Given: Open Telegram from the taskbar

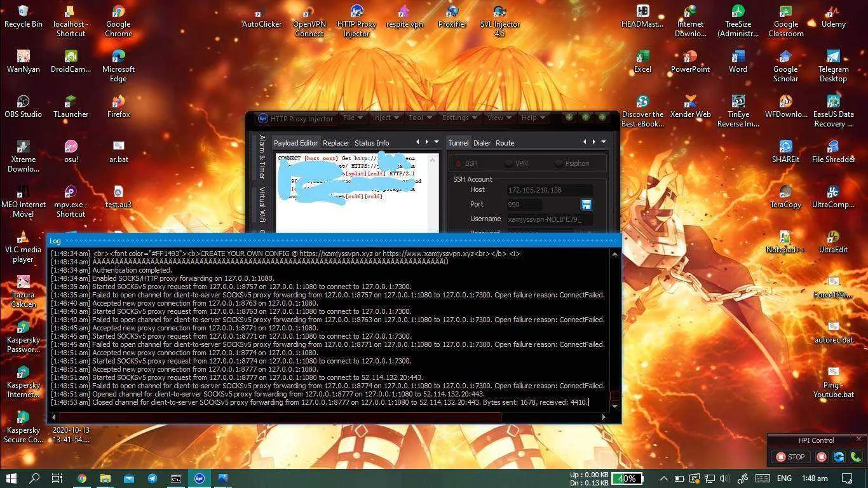Looking at the screenshot, I should pyautogui.click(x=153, y=478).
